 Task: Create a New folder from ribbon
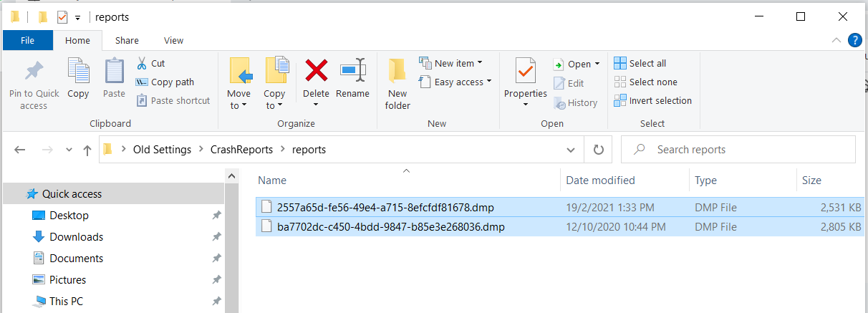[397, 85]
